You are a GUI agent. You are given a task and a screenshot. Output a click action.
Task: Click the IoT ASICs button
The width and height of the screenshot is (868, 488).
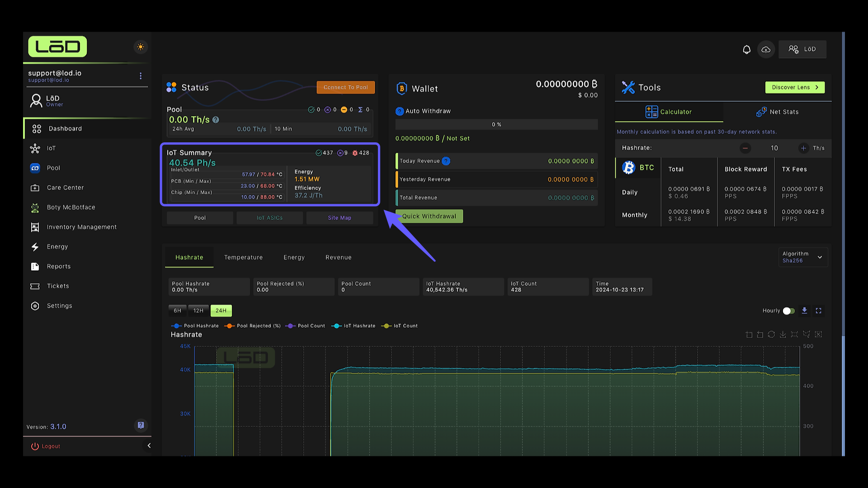tap(270, 218)
